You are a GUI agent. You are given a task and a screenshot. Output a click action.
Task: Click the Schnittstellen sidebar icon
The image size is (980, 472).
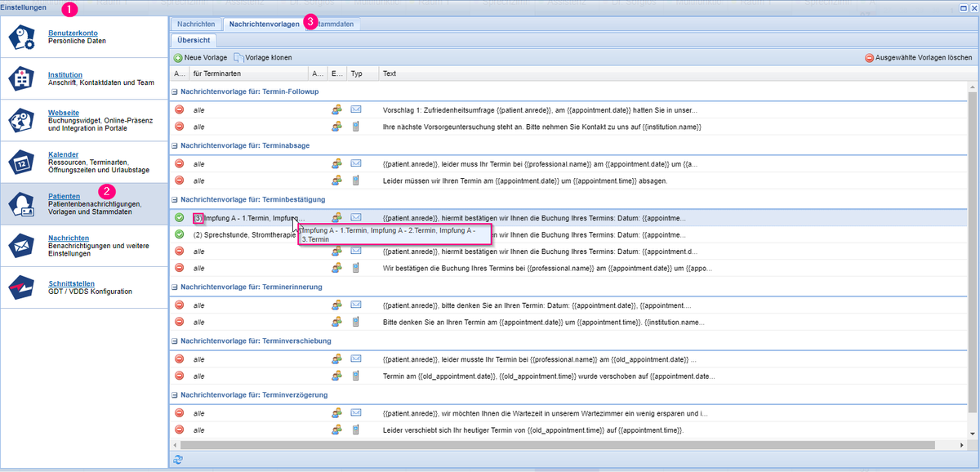click(22, 288)
